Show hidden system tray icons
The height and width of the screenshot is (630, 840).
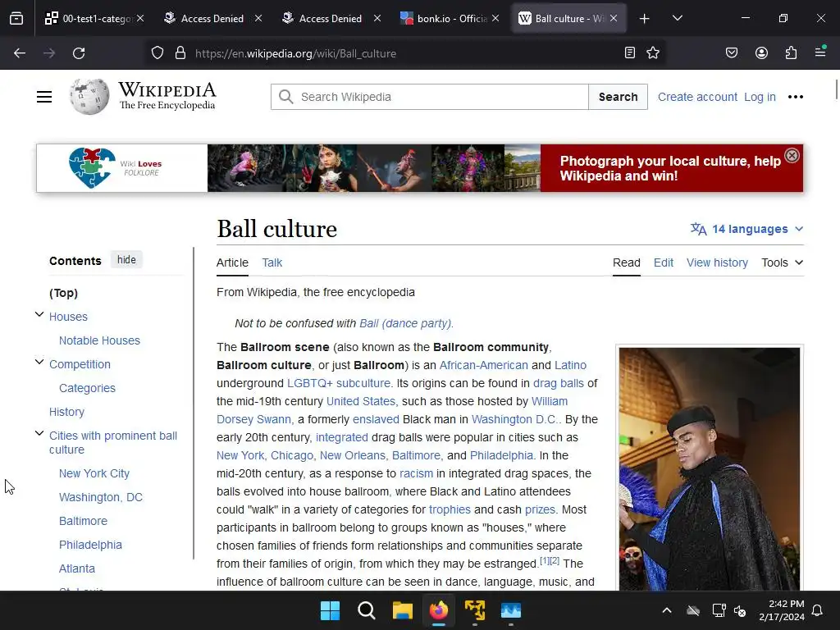667,610
